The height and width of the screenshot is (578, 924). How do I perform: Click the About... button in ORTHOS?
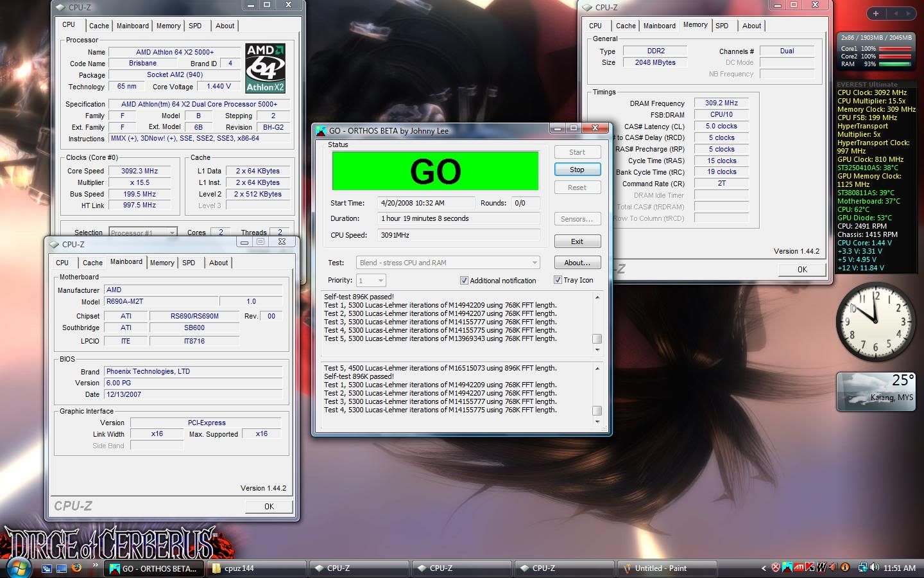(x=577, y=263)
